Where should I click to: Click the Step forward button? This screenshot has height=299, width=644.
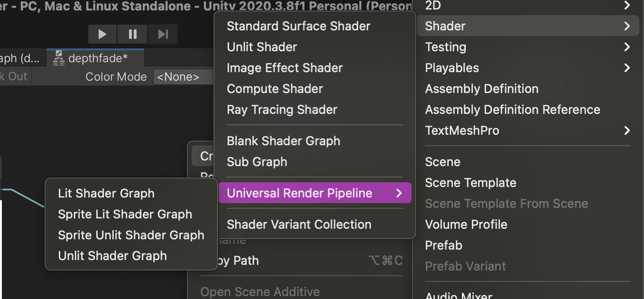tap(163, 34)
